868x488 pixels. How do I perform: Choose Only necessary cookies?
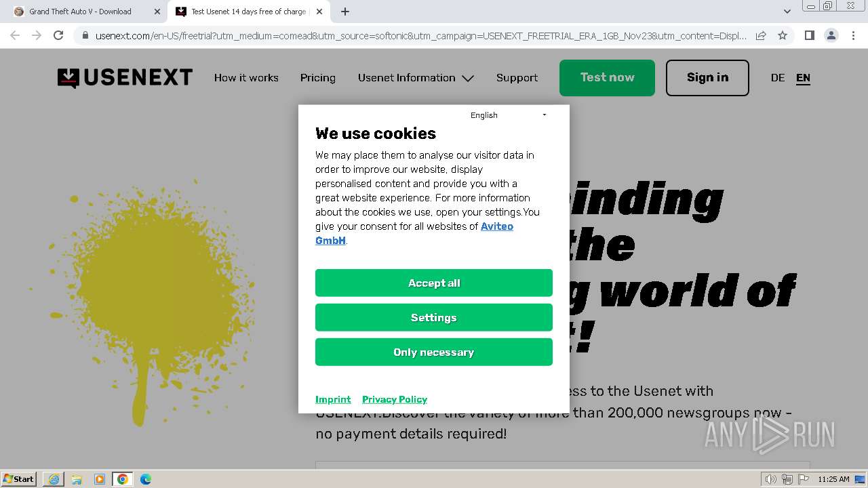coord(434,352)
